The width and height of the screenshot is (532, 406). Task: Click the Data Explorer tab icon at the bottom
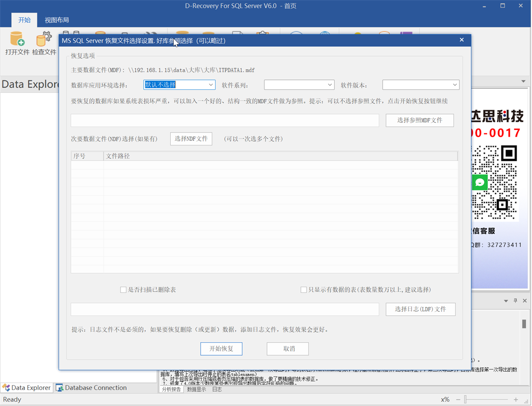coord(6,387)
